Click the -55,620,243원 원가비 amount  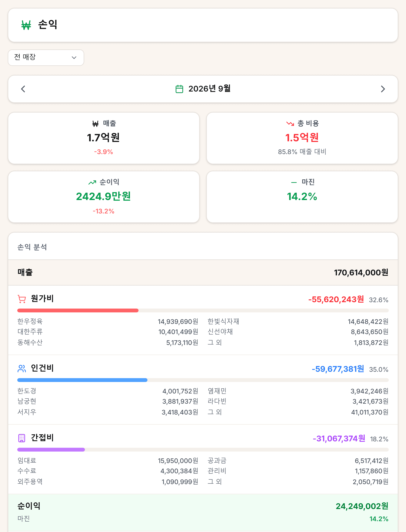click(x=336, y=299)
